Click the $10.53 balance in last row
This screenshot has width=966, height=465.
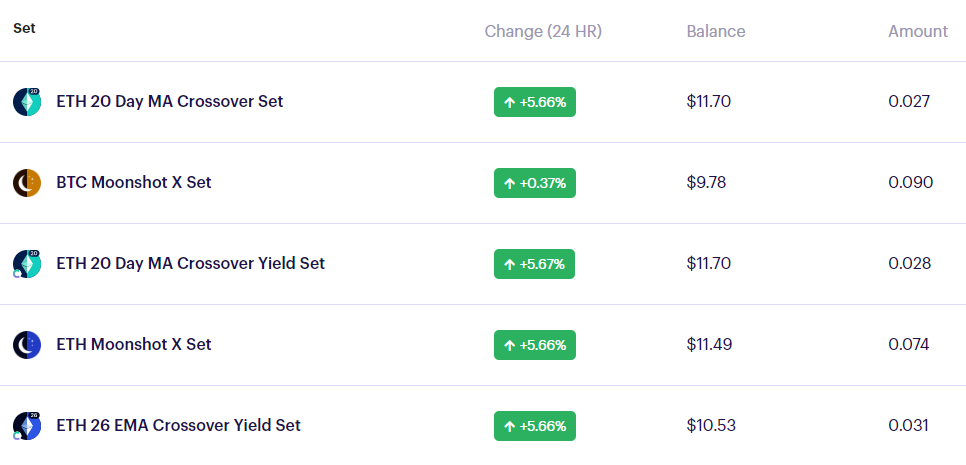click(711, 426)
